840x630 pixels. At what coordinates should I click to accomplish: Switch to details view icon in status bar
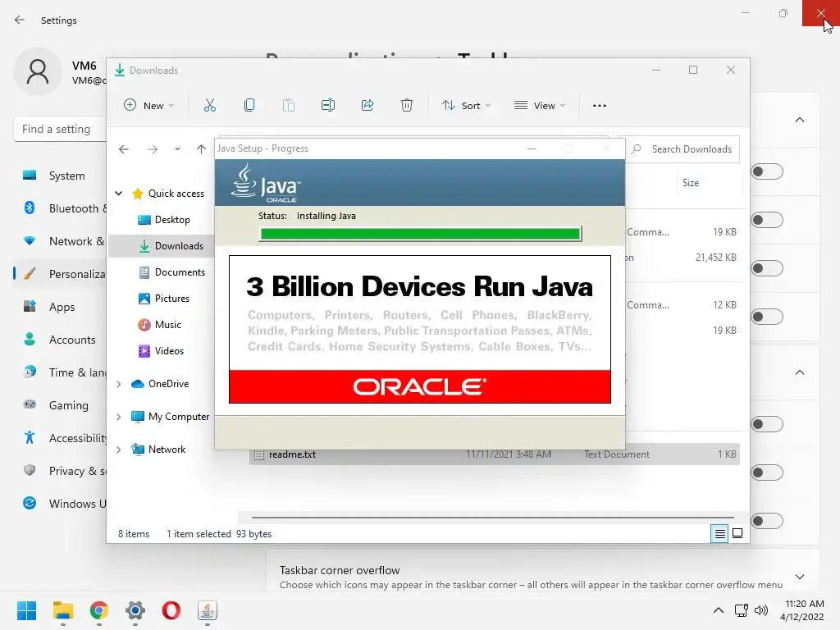(x=719, y=533)
